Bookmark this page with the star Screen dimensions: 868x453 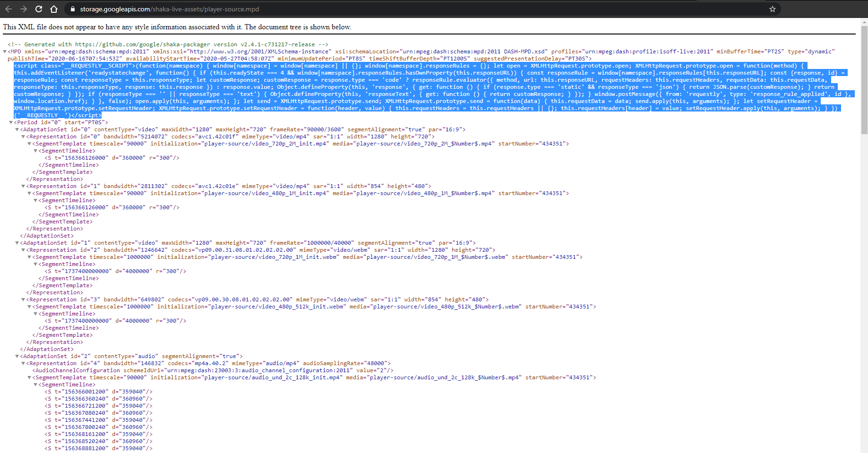(x=772, y=9)
